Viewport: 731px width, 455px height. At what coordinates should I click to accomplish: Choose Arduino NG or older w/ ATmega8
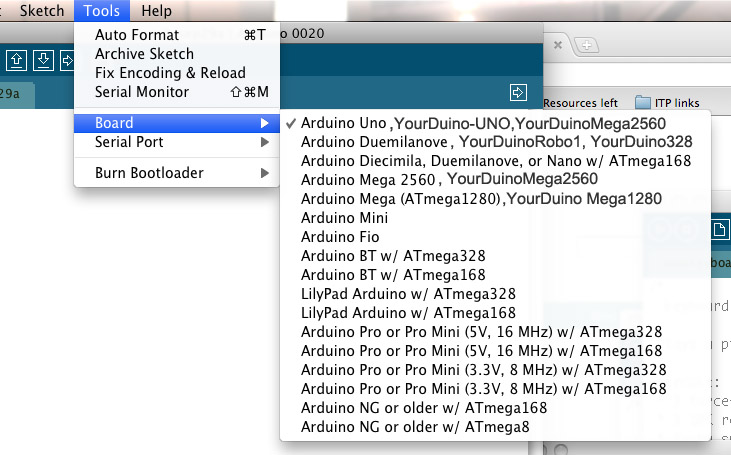point(495,427)
